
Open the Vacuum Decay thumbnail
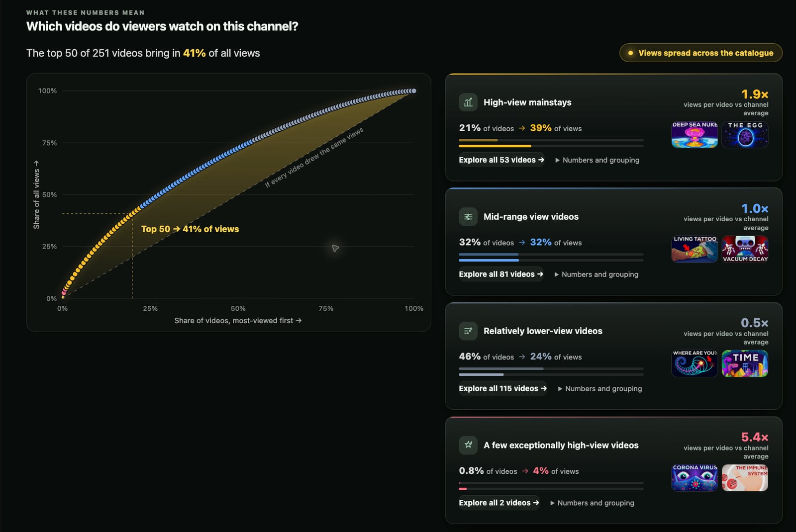click(x=745, y=249)
